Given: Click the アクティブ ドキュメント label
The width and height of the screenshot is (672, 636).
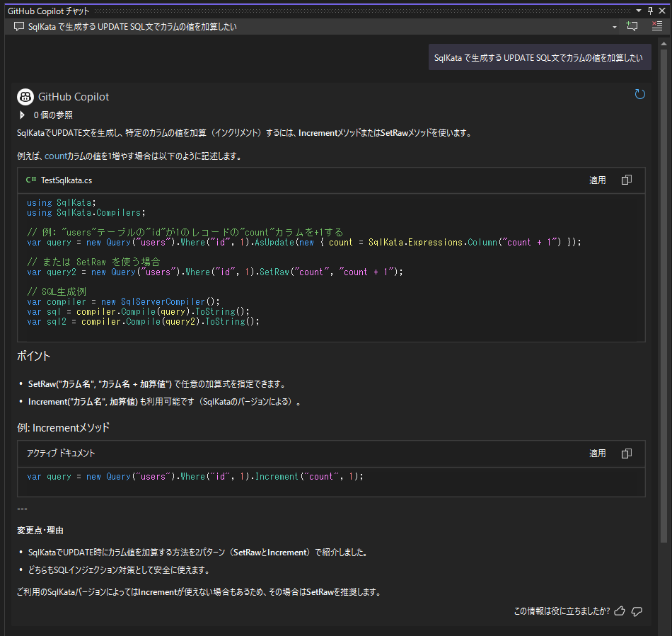Looking at the screenshot, I should tap(61, 453).
